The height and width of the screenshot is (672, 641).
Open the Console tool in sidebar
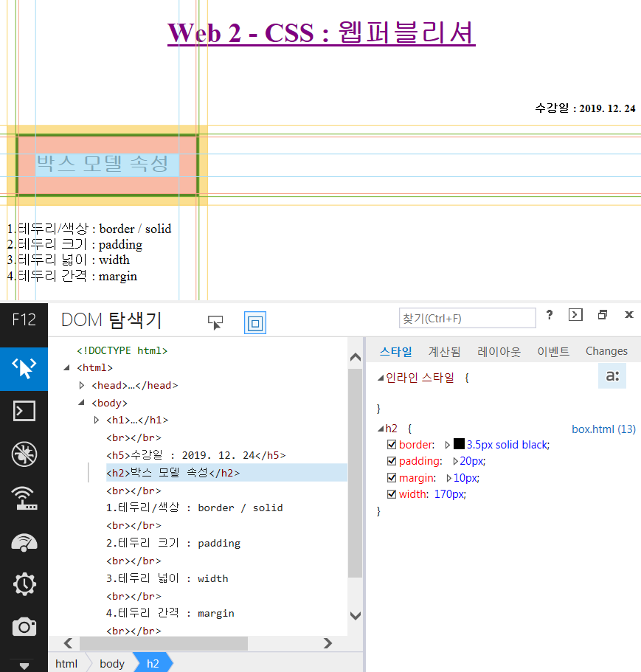point(24,411)
